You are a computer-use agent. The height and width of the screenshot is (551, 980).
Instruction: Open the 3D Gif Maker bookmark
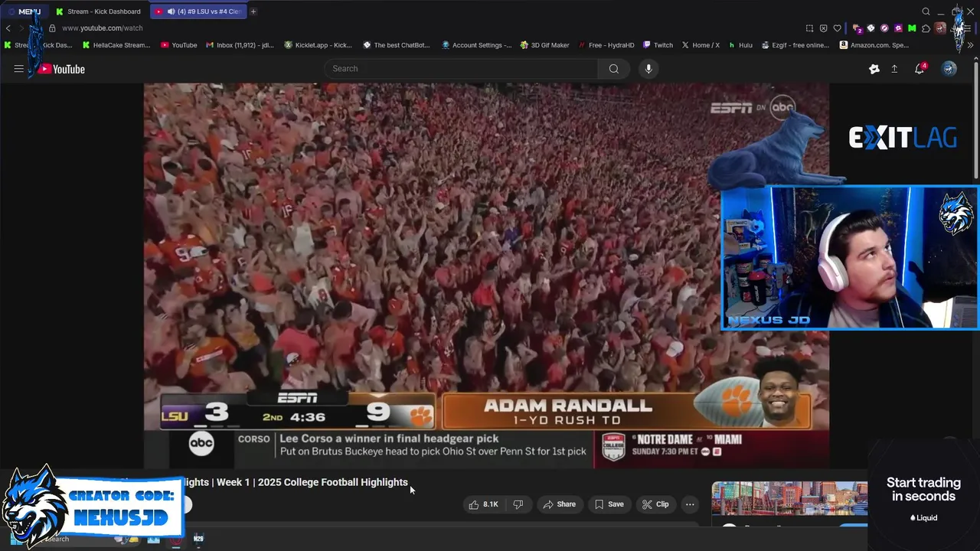pyautogui.click(x=544, y=45)
